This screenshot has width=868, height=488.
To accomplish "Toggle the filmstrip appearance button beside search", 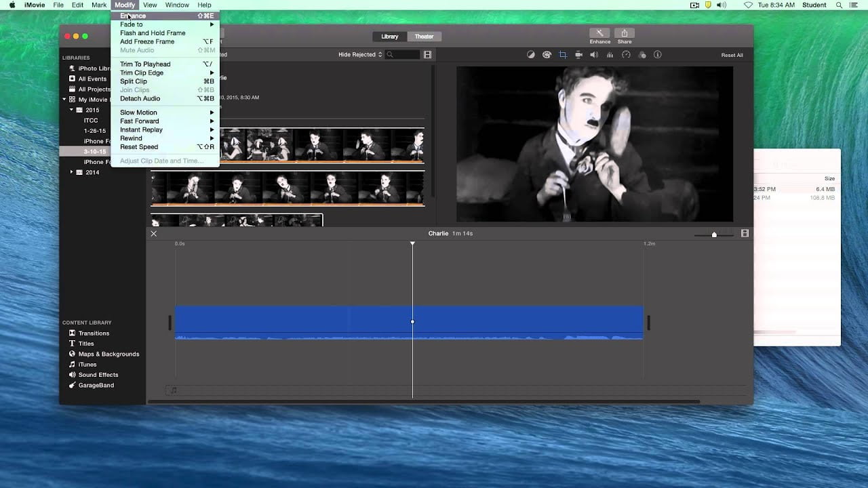I will [x=427, y=55].
